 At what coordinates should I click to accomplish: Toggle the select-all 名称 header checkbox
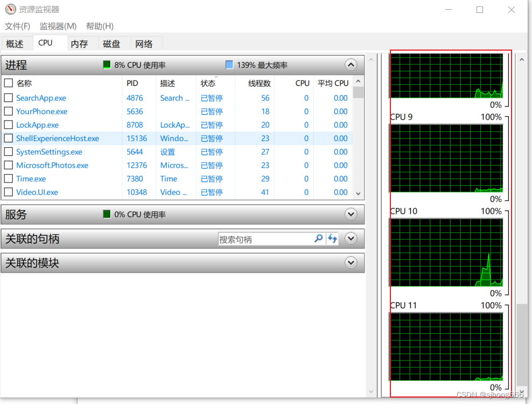[x=9, y=83]
